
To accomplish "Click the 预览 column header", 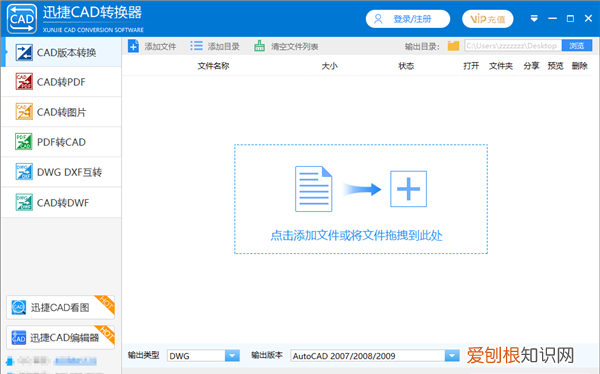I will pyautogui.click(x=555, y=66).
